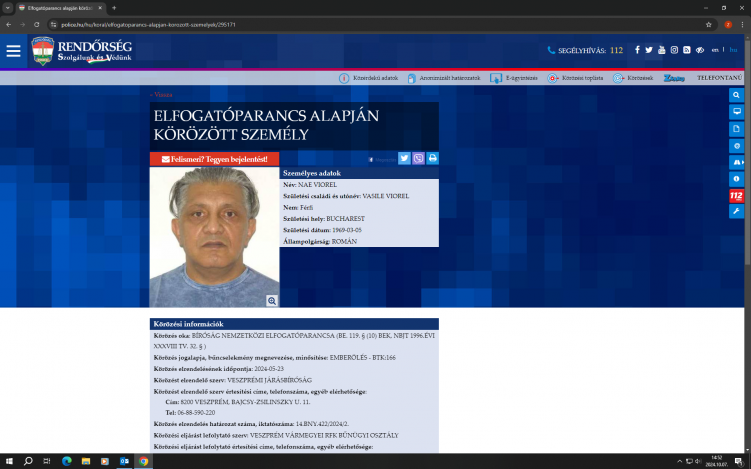Open sidebar wrench tools icon
This screenshot has width=751, height=469.
click(736, 211)
